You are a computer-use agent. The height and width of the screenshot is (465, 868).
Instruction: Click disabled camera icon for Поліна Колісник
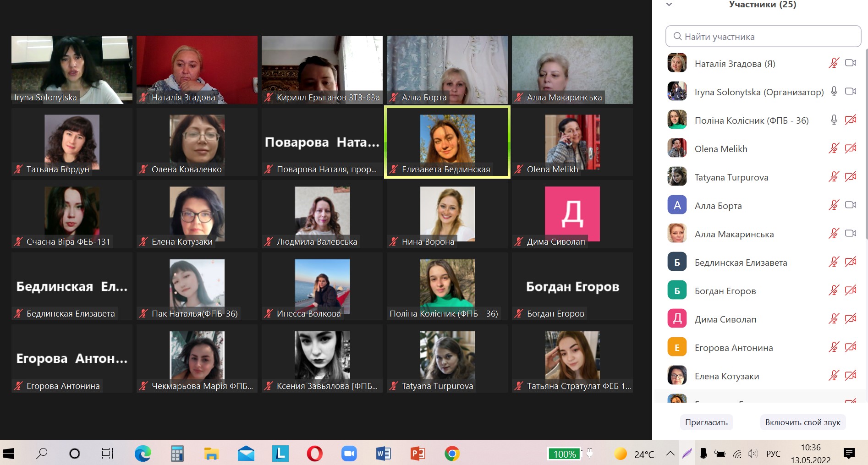tap(851, 120)
